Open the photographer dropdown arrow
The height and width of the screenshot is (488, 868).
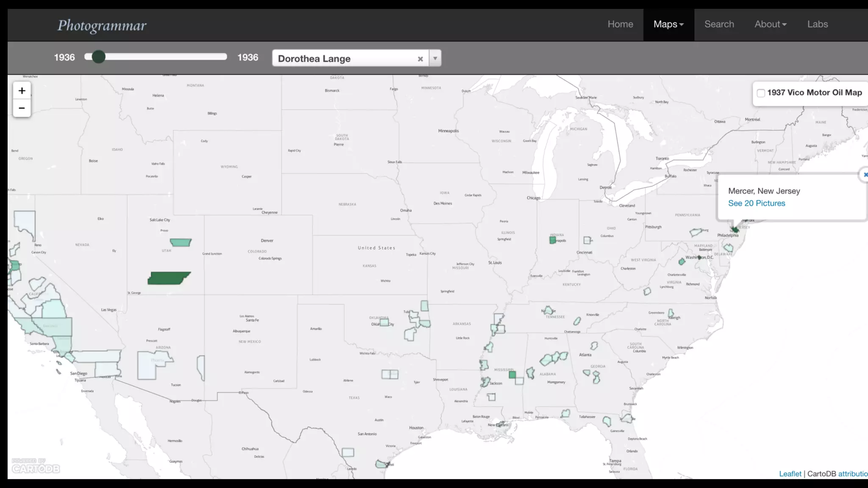(x=435, y=58)
